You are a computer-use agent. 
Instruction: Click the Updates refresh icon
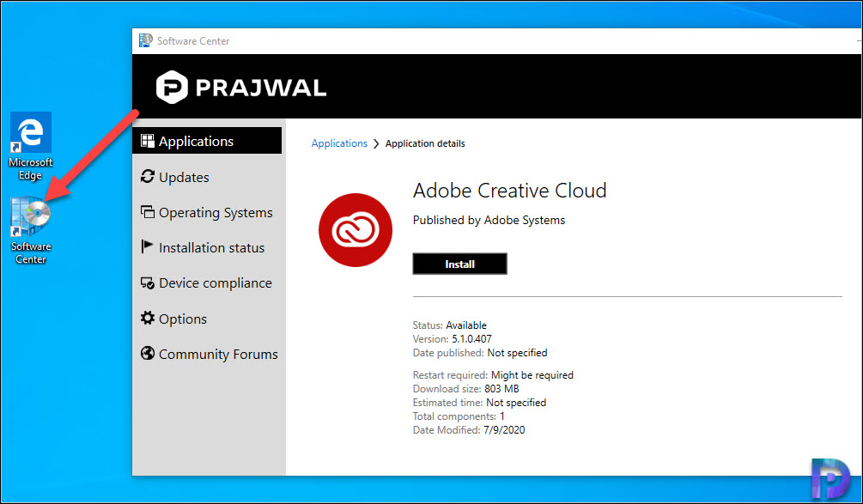coord(148,177)
